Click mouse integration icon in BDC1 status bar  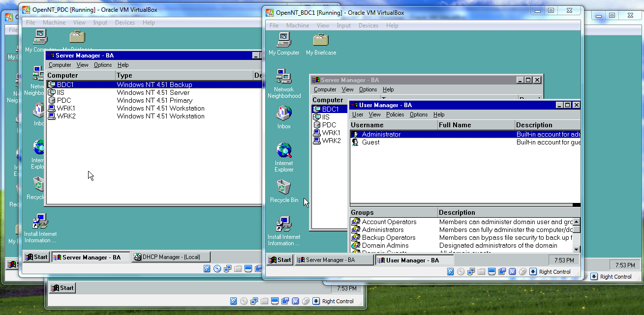[x=522, y=272]
